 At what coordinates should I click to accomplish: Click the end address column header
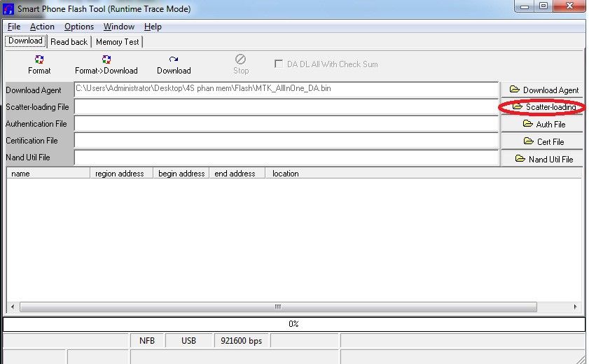(x=237, y=174)
